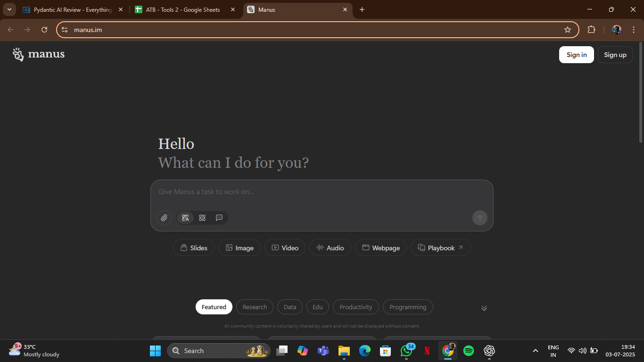The image size is (644, 362).
Task: Open a new browser tab
Action: point(362,9)
